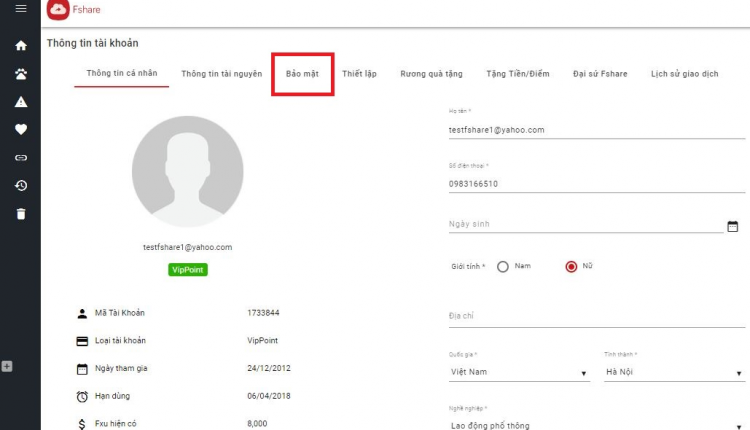The height and width of the screenshot is (430, 750).
Task: Click the calendar icon beside Ngày tham gia
Action: click(82, 369)
